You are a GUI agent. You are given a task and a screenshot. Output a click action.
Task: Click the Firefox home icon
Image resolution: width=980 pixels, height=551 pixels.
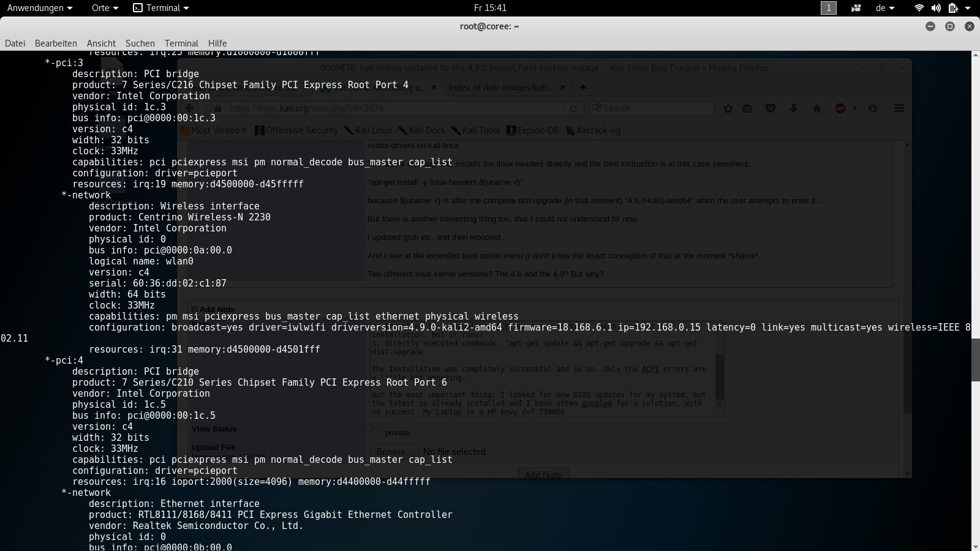[816, 108]
